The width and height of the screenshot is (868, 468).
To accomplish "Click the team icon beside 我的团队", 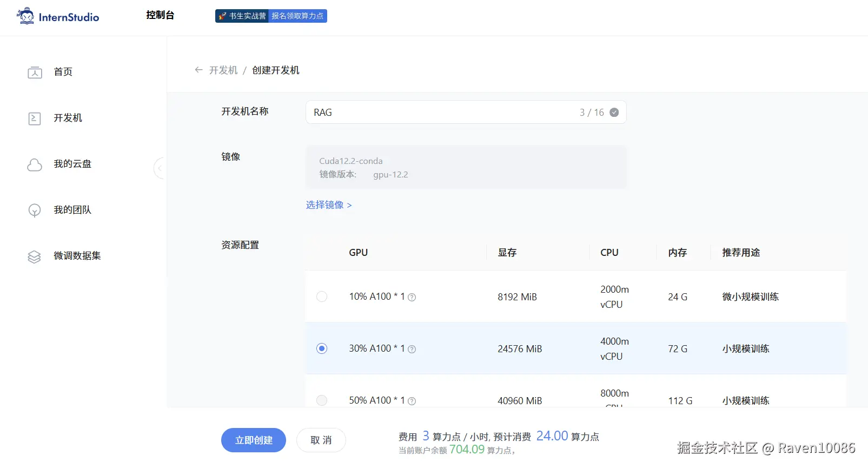I will 35,210.
